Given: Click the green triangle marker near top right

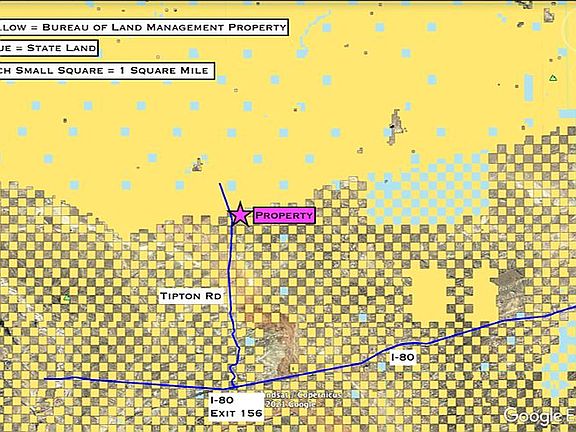Looking at the screenshot, I should coord(553,78).
